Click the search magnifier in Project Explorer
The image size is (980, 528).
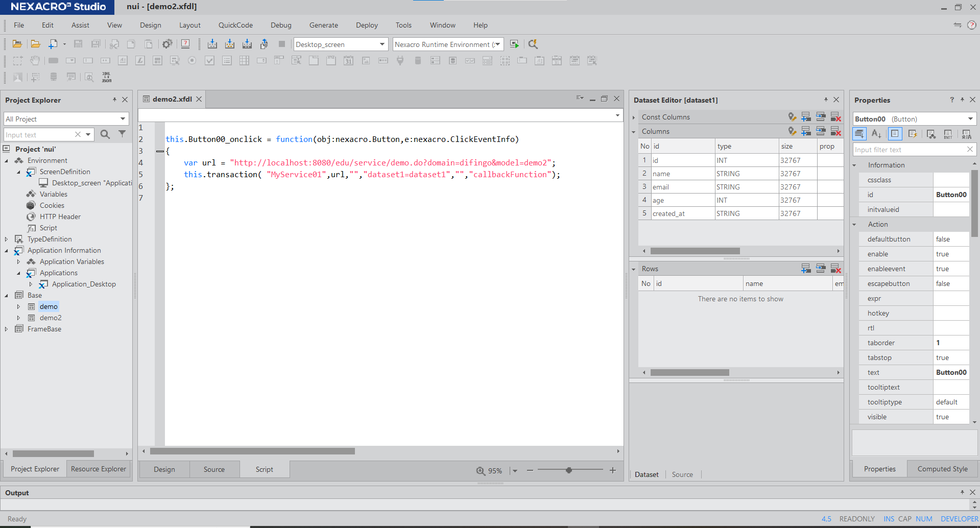(105, 134)
